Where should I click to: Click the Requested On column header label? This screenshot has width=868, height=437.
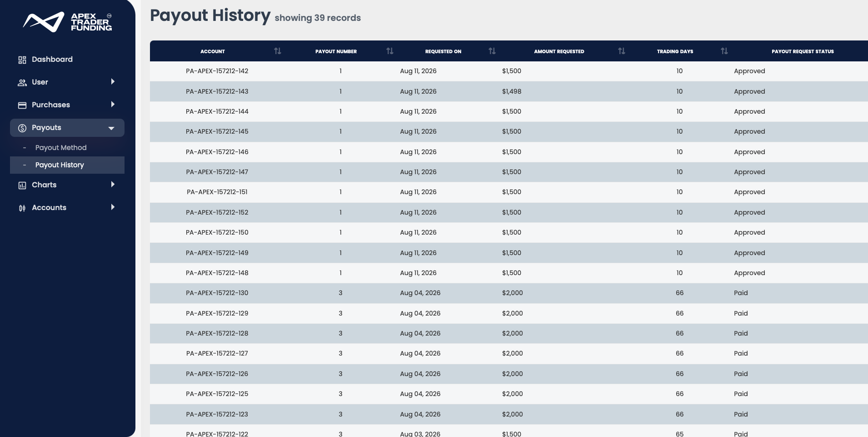pos(443,51)
